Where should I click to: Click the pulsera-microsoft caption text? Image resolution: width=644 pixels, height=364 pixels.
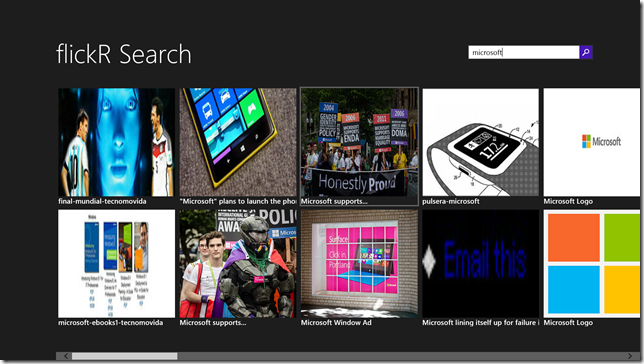(x=451, y=201)
